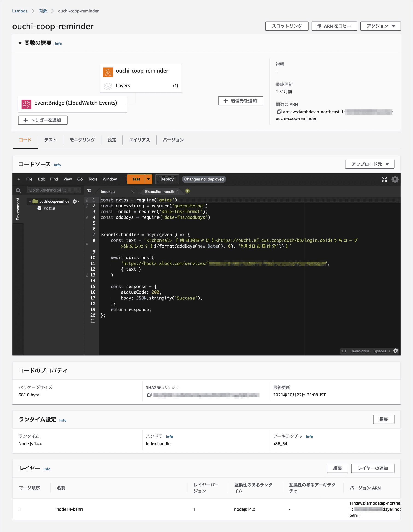Open the Edit menu in editor
This screenshot has height=532, width=413.
click(x=41, y=179)
